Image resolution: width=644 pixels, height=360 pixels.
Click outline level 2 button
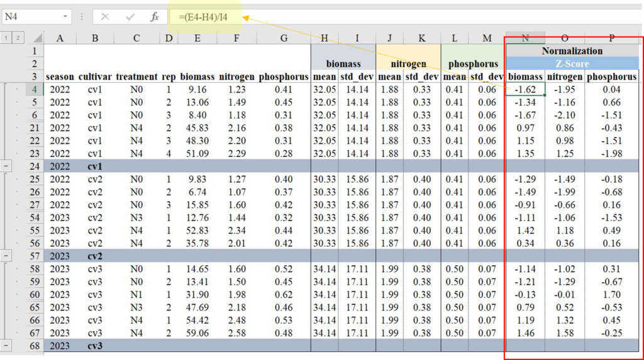(18, 38)
